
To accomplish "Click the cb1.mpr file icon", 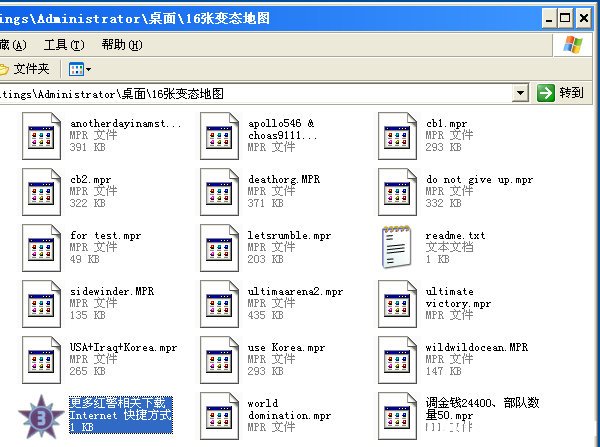I will pos(397,136).
